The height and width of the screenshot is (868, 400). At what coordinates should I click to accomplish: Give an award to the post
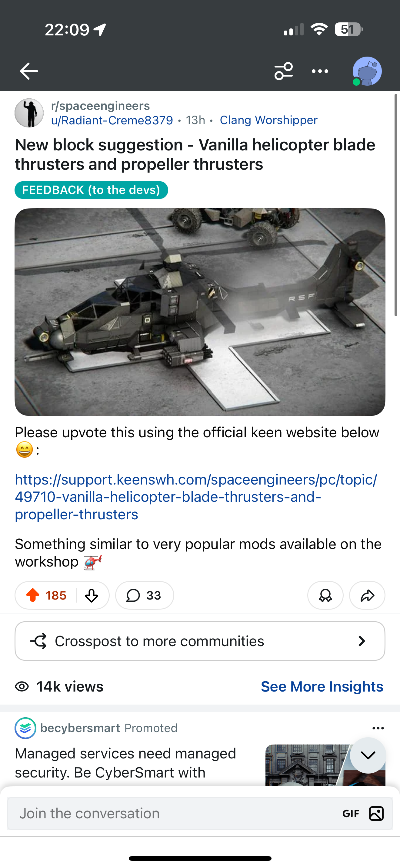coord(325,595)
